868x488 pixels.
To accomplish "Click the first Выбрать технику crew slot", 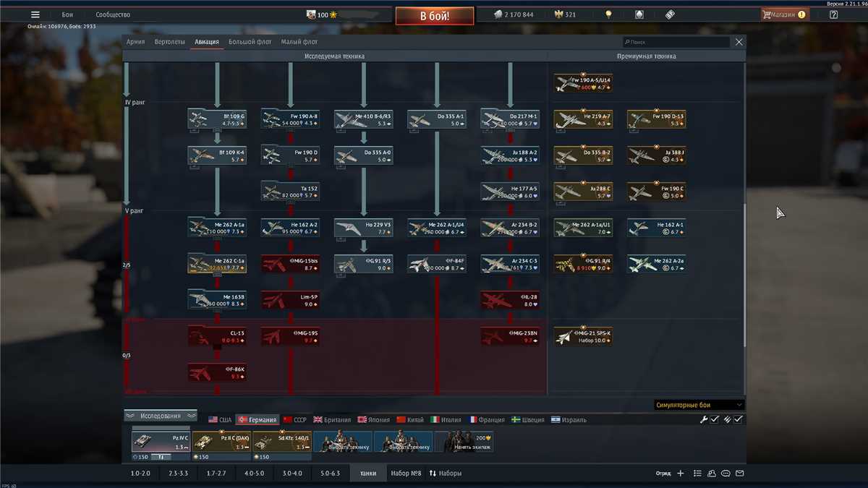I will (x=343, y=442).
